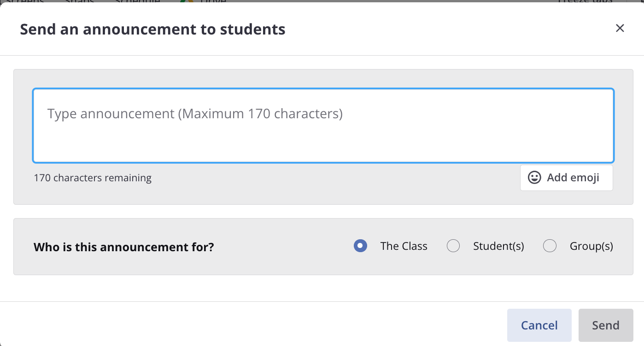Close the announcement dialog with the X
The image size is (644, 346).
tap(620, 28)
